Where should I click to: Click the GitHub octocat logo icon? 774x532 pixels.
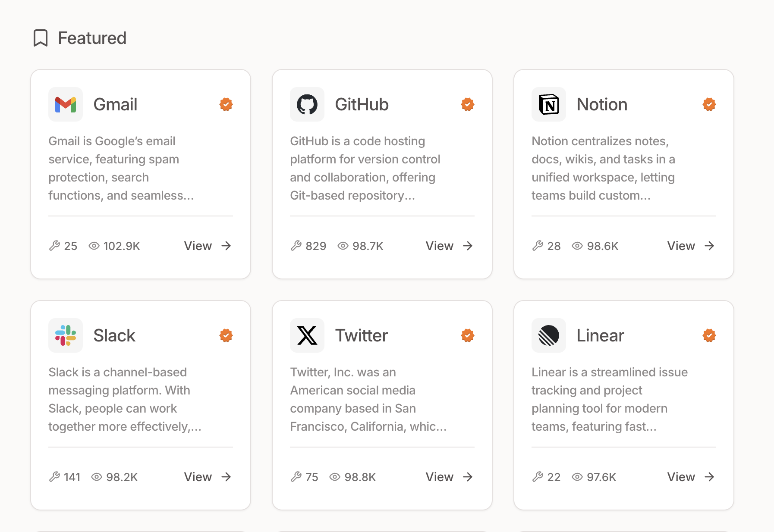pyautogui.click(x=307, y=104)
